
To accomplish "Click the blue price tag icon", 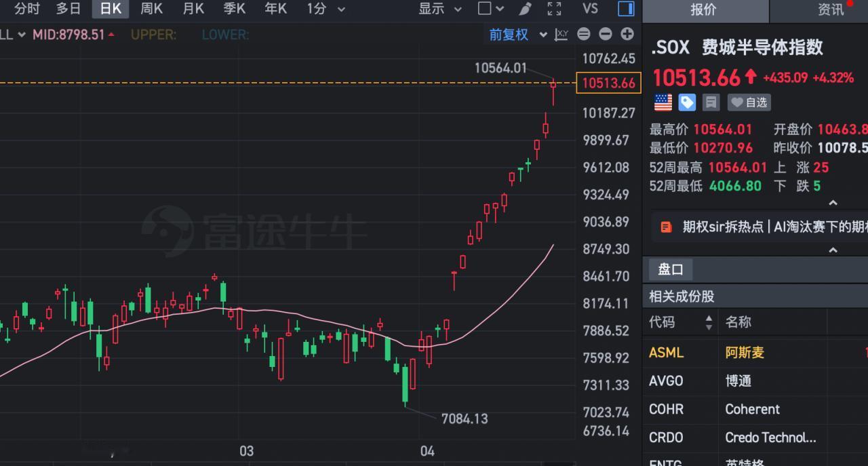I will [687, 102].
